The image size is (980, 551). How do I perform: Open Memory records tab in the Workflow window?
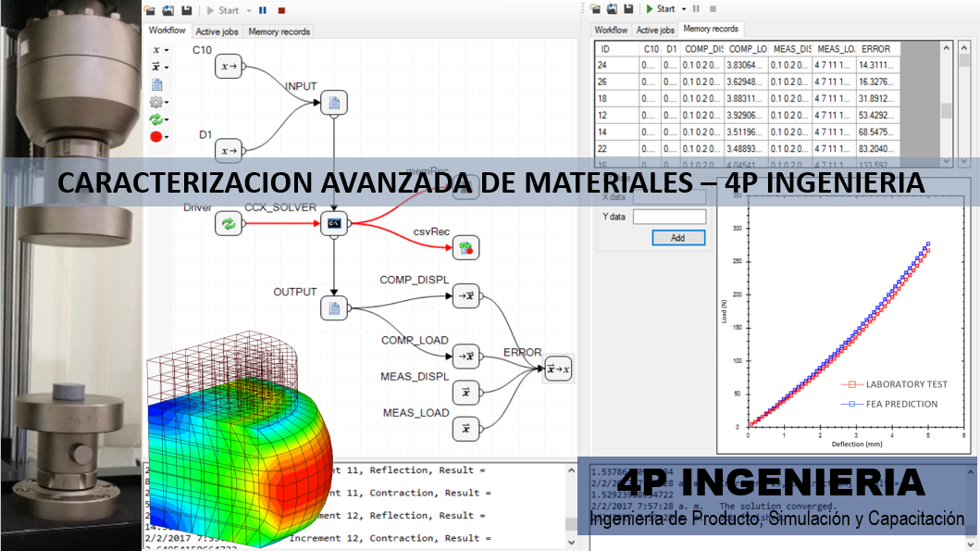pos(279,31)
